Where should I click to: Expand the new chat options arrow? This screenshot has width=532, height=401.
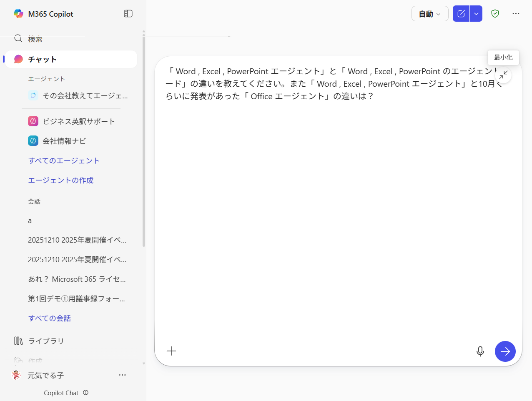(476, 14)
